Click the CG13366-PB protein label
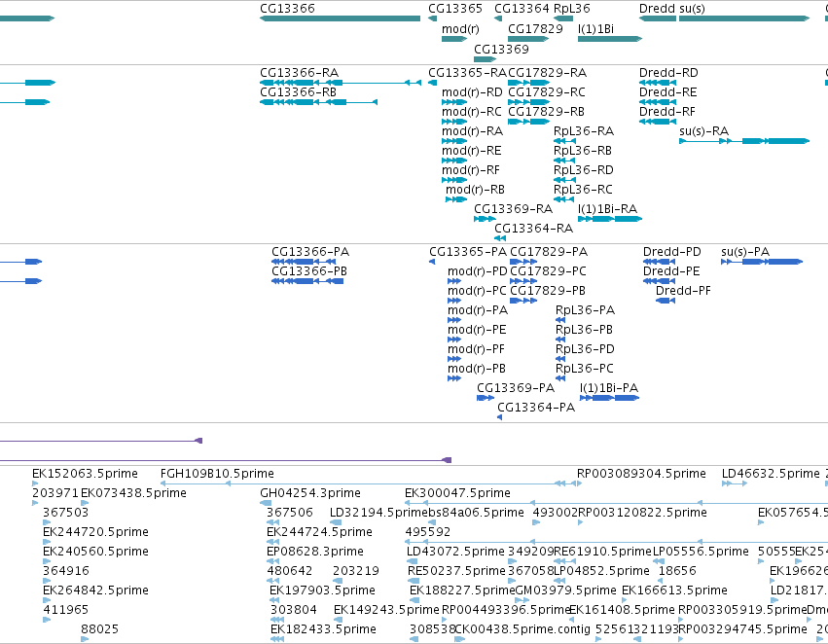This screenshot has height=644, width=828. (309, 271)
